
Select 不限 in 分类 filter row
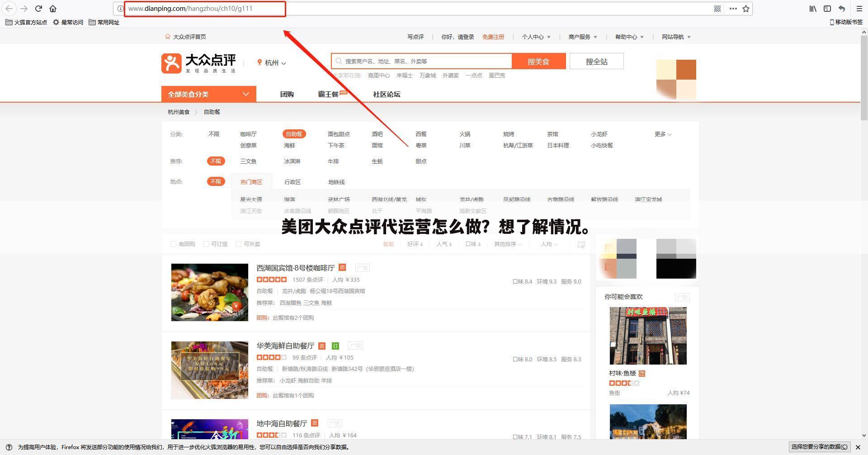[x=214, y=134]
